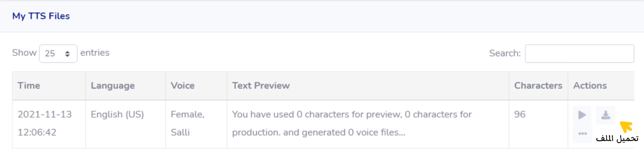This screenshot has height=151, width=644.
Task: Click the Arabic 'تحميل الملف' label
Action: click(x=617, y=139)
